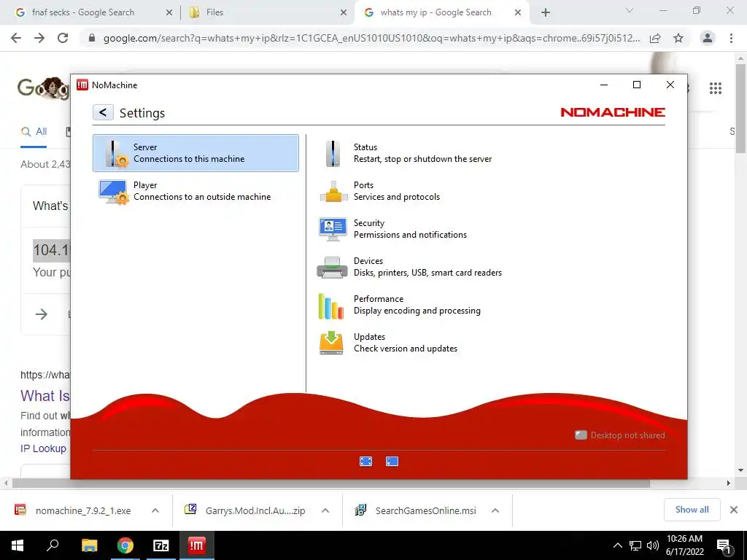Screen dimensions: 747x560
Task: Open the Server settings section
Action: 196,153
